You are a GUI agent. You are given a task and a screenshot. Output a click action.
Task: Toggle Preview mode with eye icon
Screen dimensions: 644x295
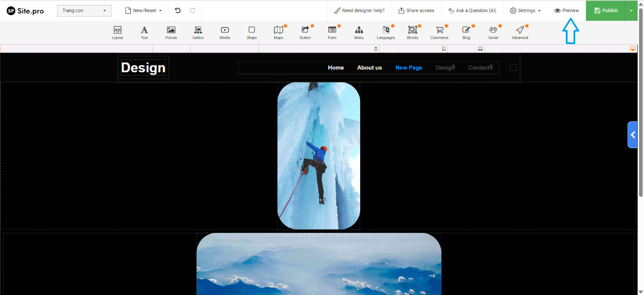(x=567, y=10)
